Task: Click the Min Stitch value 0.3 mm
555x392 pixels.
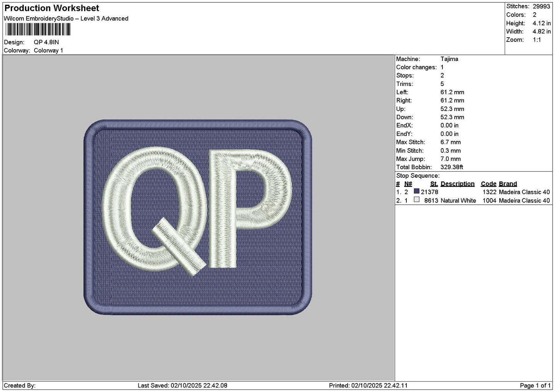Action: click(451, 151)
